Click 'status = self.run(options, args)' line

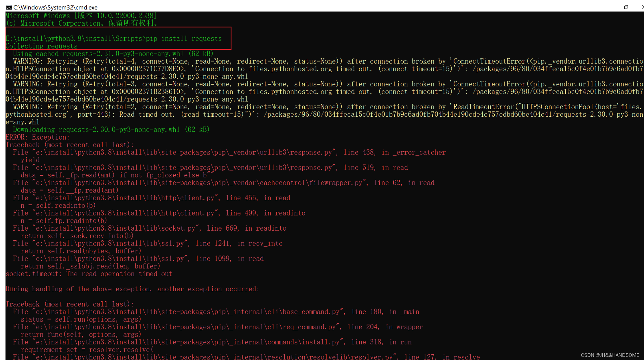(81, 319)
